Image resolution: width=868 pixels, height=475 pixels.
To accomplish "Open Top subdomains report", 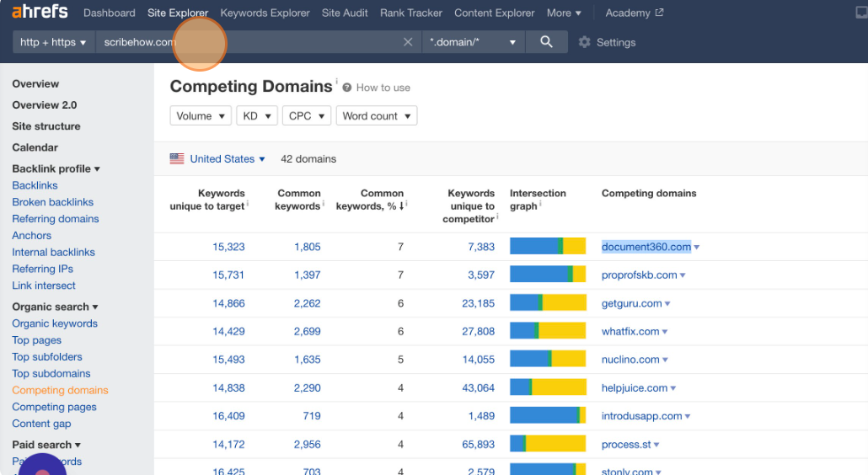I will (x=51, y=373).
